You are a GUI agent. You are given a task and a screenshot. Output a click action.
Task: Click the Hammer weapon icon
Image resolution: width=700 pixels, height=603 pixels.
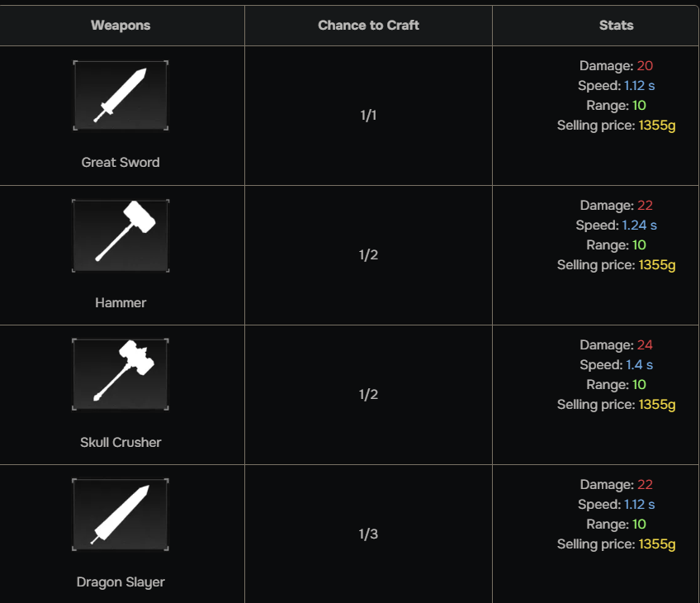[x=121, y=235]
